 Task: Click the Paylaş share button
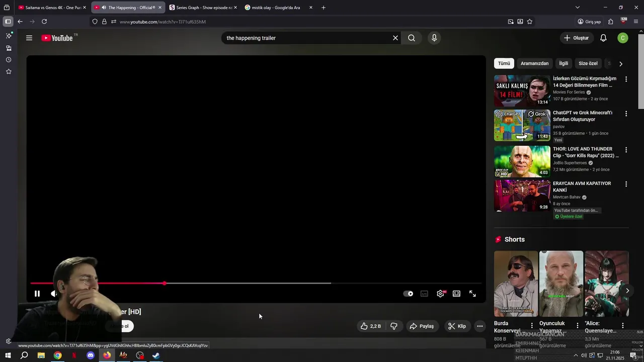click(x=422, y=326)
